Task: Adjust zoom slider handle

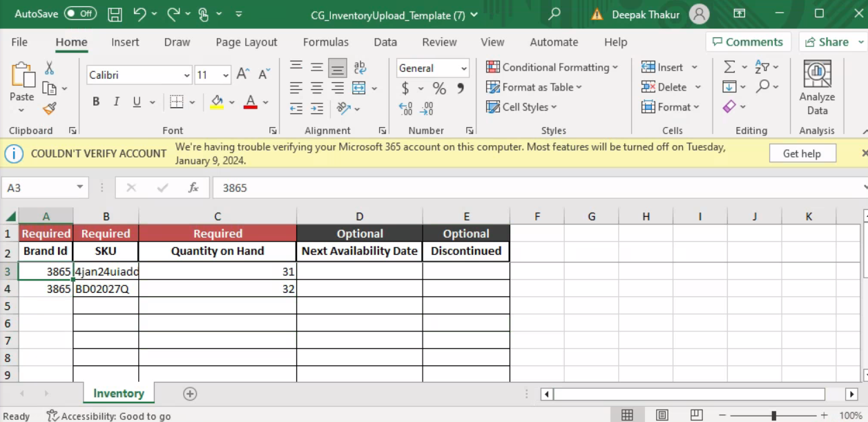Action: 774,416
